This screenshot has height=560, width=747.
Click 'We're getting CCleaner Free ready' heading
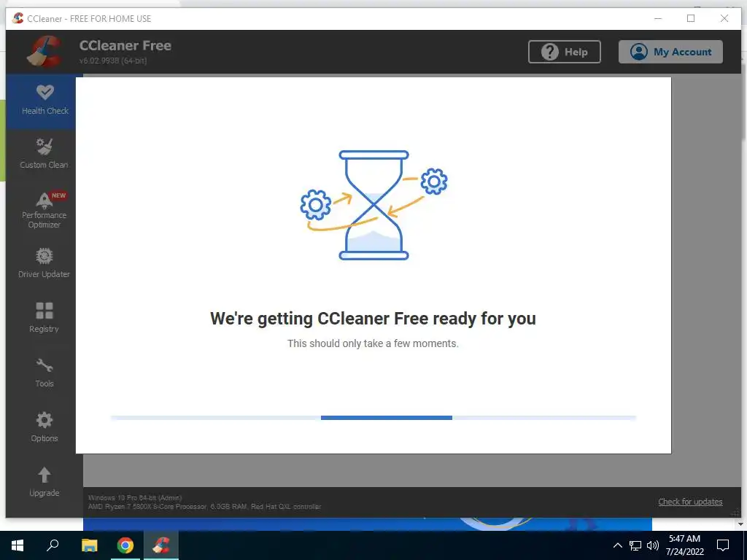[x=373, y=318]
